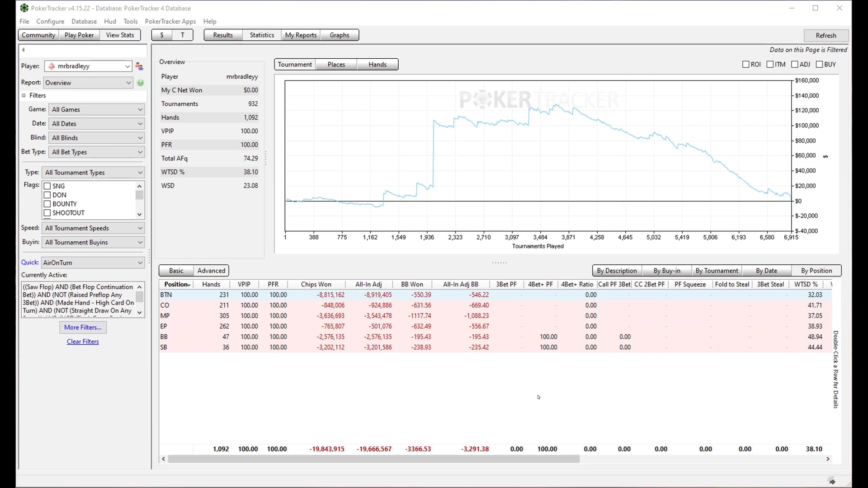
Task: Click the Clear Filters link
Action: point(83,342)
